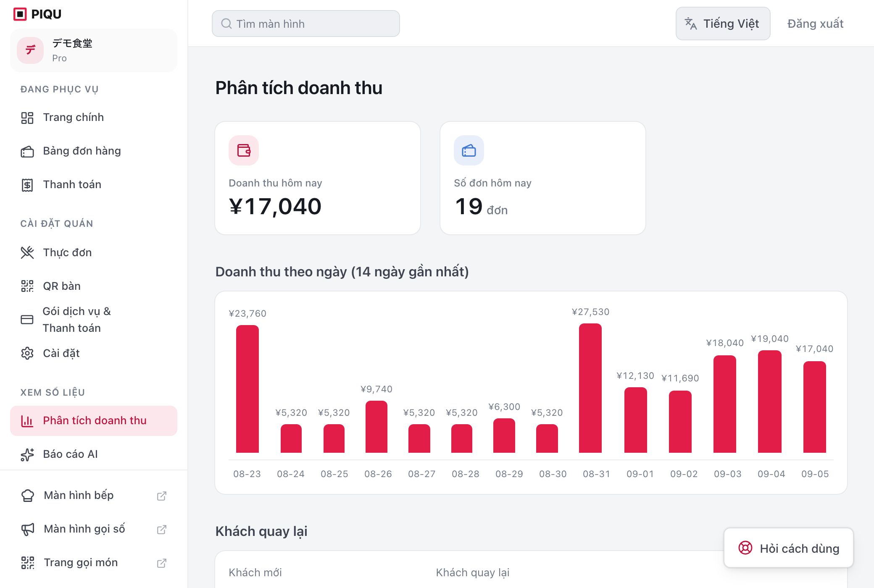Screen dimensions: 874x588
Task: Click the QR bàn QR-code icon
Action: click(x=27, y=286)
